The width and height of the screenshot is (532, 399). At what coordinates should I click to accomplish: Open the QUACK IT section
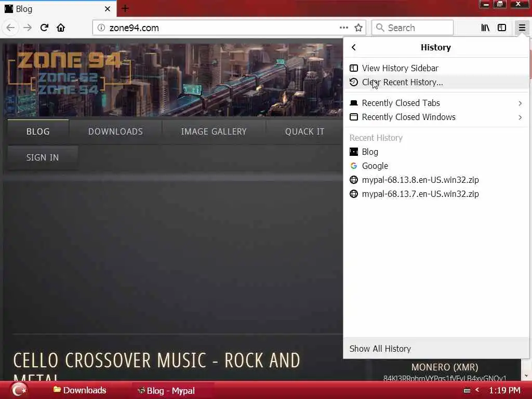click(304, 131)
